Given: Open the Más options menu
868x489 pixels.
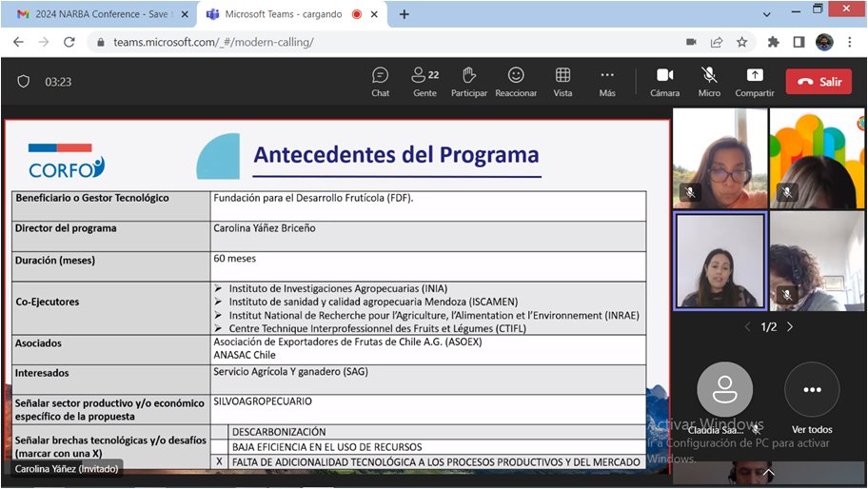Looking at the screenshot, I should pyautogui.click(x=607, y=82).
